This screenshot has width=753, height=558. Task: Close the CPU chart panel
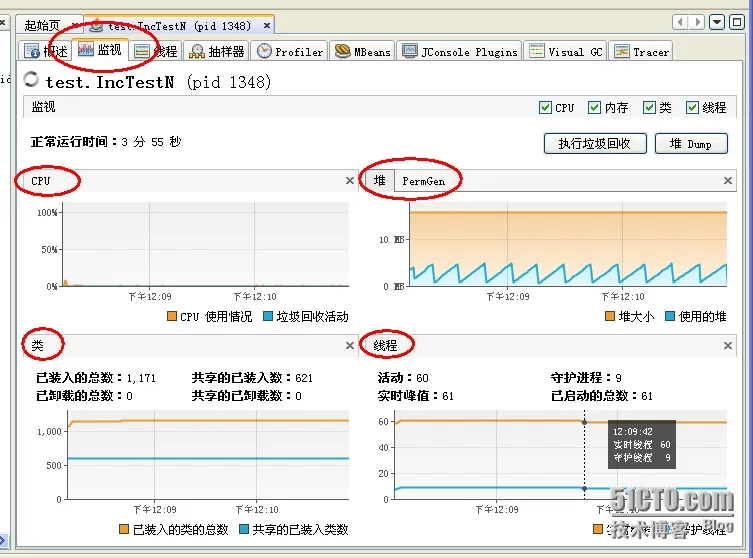point(350,181)
